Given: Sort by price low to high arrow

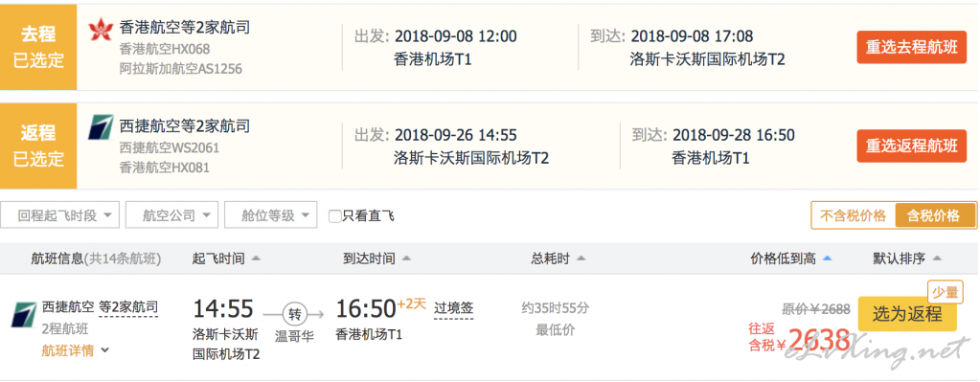Looking at the screenshot, I should tap(828, 258).
